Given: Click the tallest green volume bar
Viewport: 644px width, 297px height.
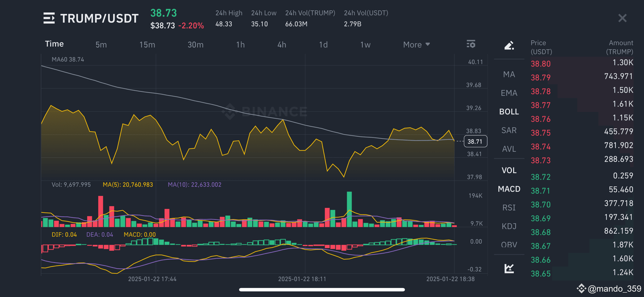Looking at the screenshot, I should point(349,209).
